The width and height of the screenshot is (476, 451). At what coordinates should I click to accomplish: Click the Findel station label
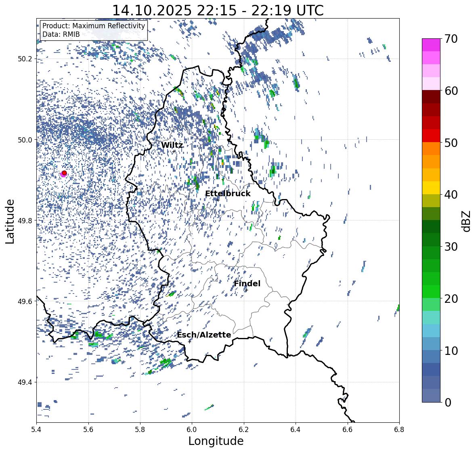[x=247, y=283]
